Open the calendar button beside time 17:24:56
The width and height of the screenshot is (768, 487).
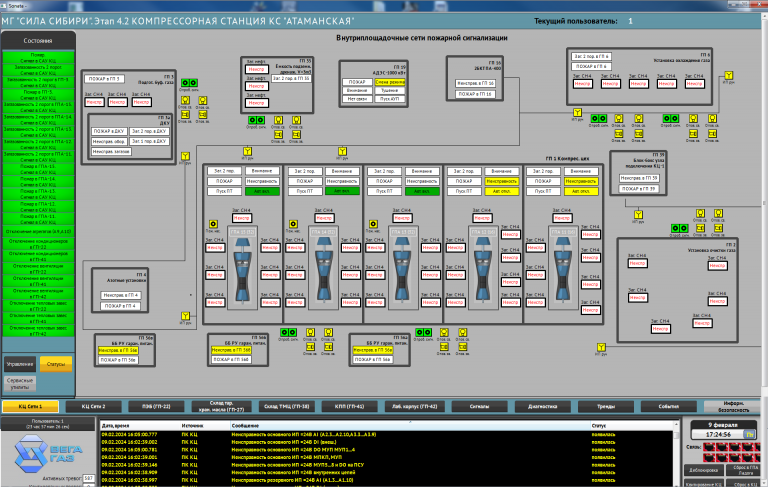point(749,435)
